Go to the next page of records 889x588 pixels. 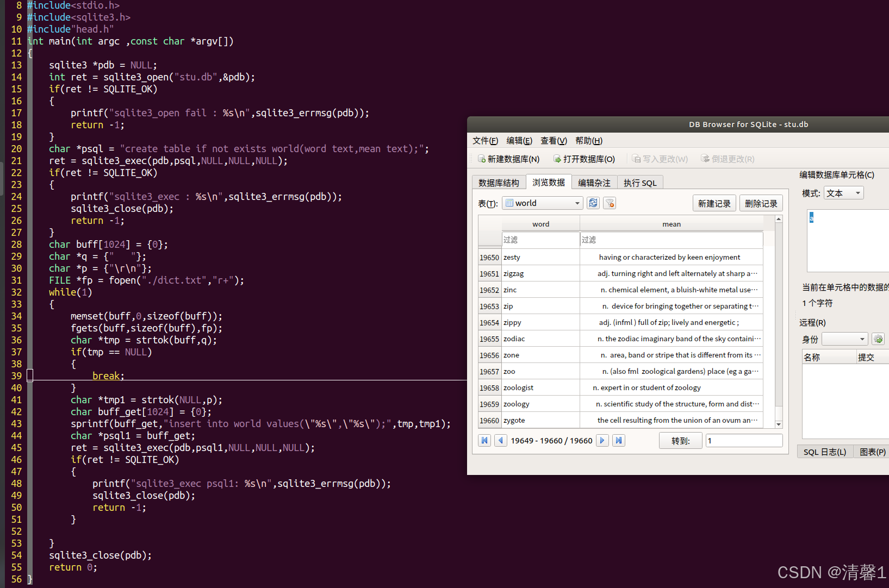point(602,440)
